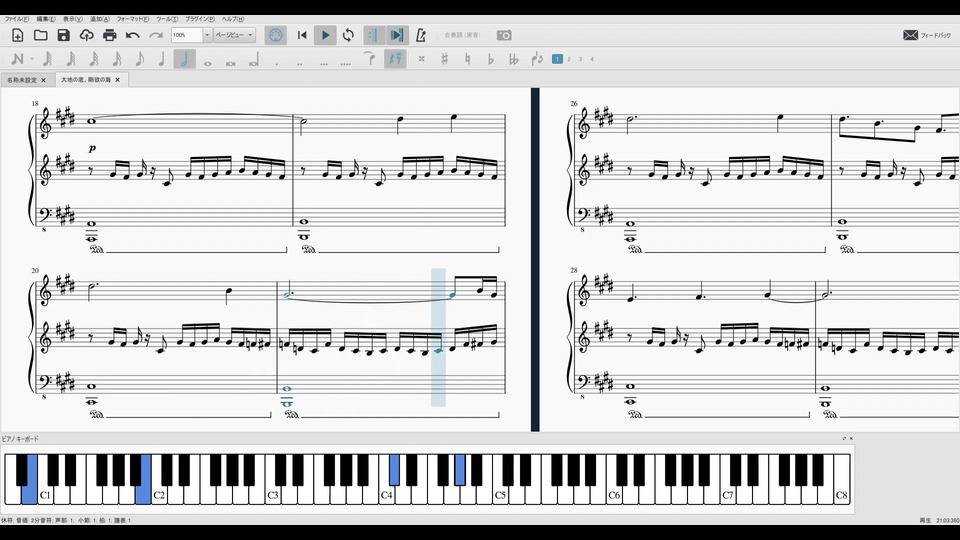Toggle MIDI input button
This screenshot has height=540, width=960.
(x=276, y=35)
